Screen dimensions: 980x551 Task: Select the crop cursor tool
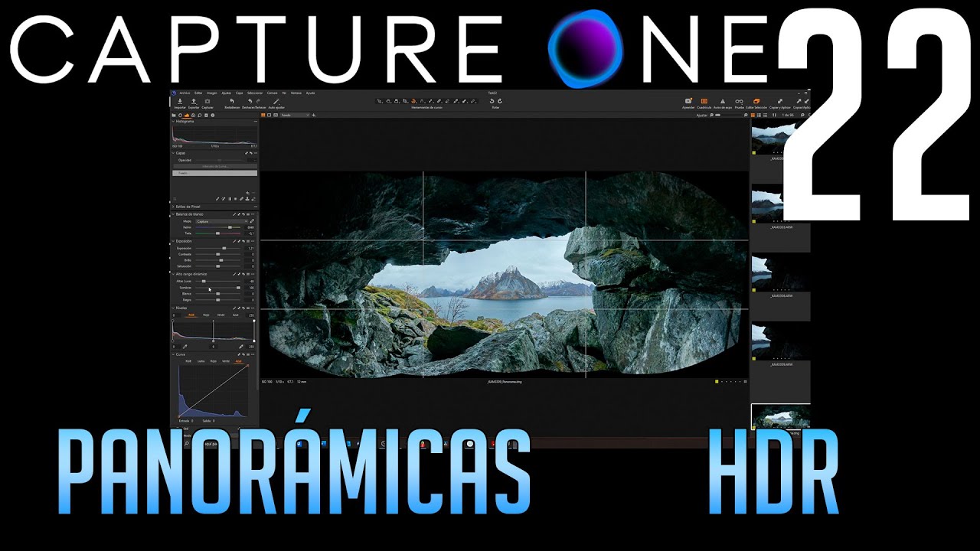coord(404,101)
